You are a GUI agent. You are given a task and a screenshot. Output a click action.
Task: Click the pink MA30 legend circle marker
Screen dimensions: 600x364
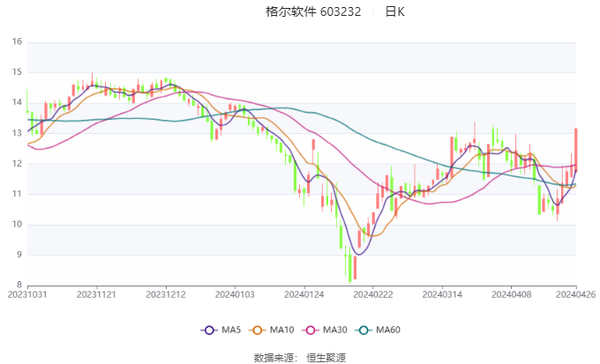[x=311, y=330]
